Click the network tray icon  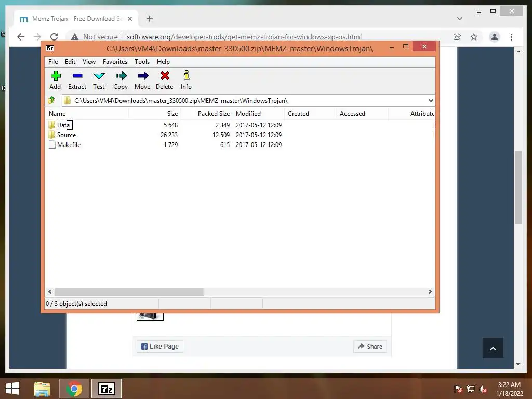[471, 389]
